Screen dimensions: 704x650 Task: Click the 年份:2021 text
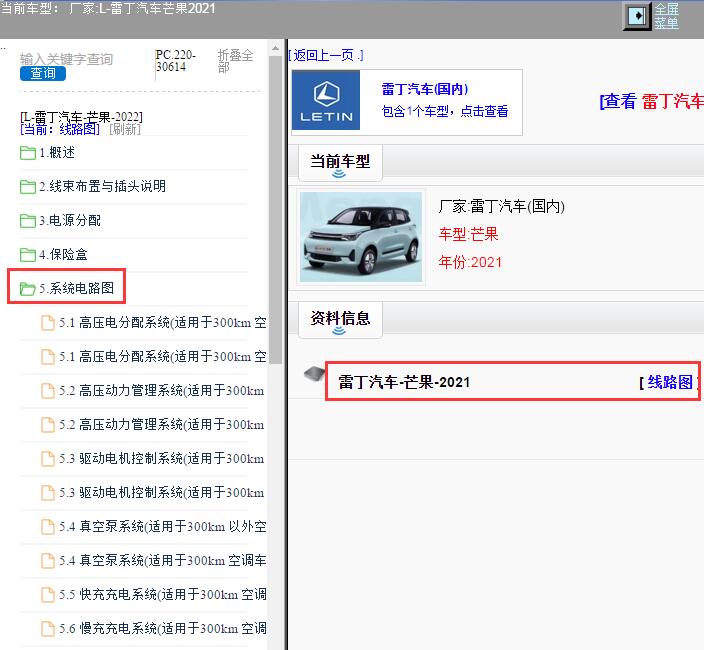coord(470,262)
